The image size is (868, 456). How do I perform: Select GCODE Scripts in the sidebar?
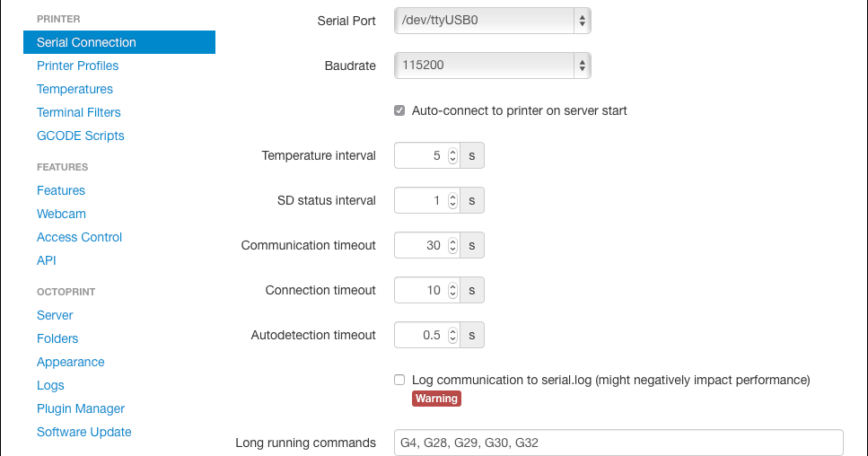(x=80, y=136)
